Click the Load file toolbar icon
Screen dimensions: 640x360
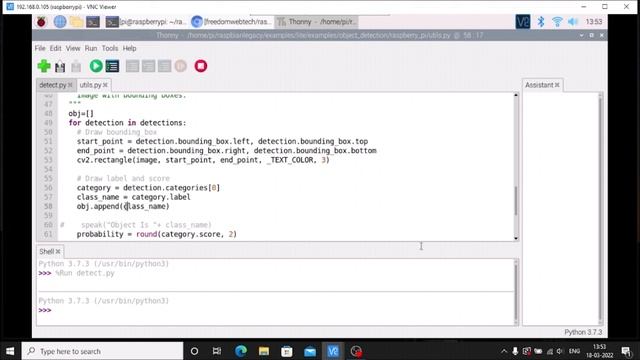[60, 66]
